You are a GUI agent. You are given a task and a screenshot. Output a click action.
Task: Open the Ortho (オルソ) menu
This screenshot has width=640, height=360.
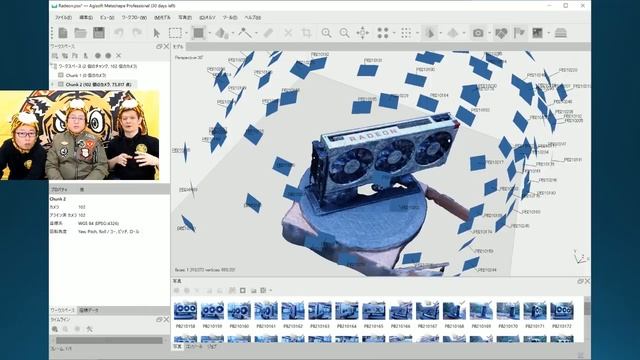pos(207,18)
